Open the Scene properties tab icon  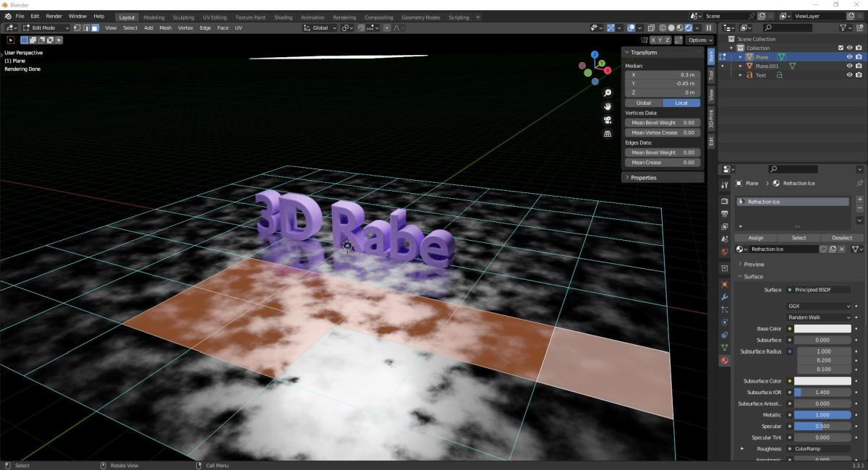724,239
